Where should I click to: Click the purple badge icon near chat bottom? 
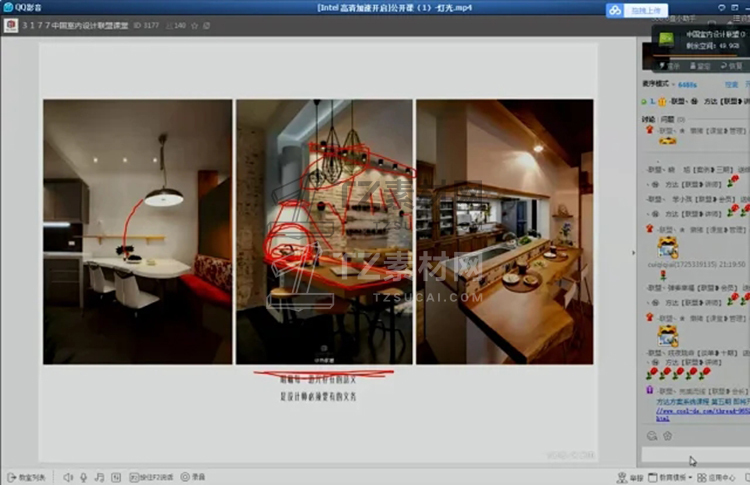[650, 390]
